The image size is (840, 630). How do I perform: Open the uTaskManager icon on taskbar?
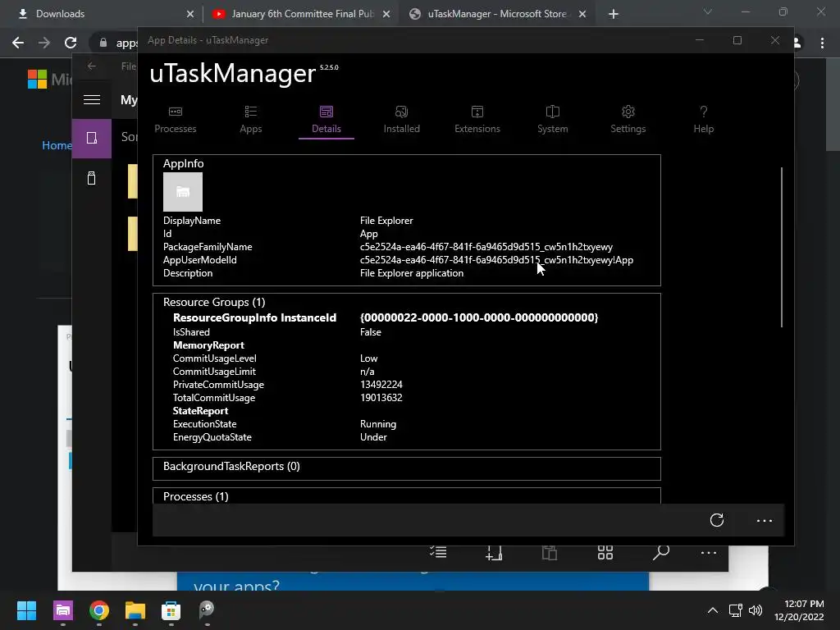(x=207, y=610)
